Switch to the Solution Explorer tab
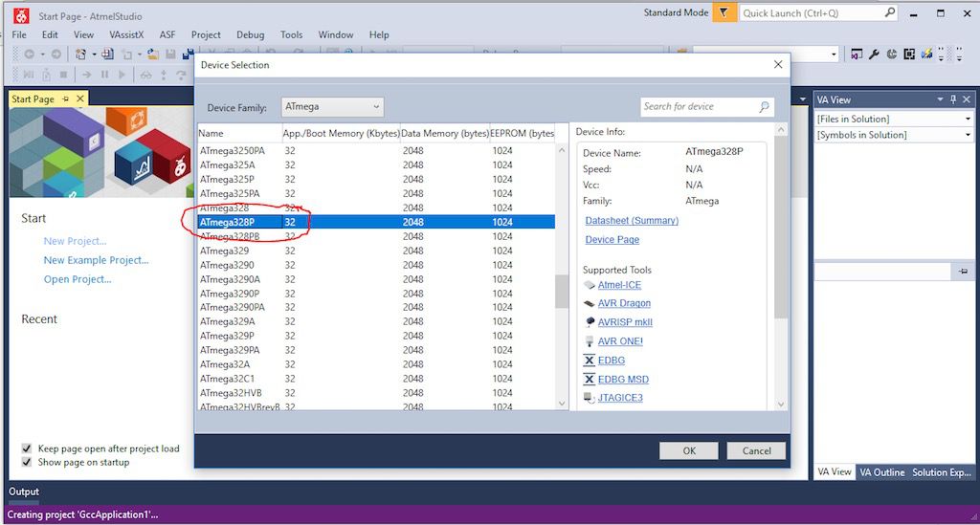 click(942, 472)
